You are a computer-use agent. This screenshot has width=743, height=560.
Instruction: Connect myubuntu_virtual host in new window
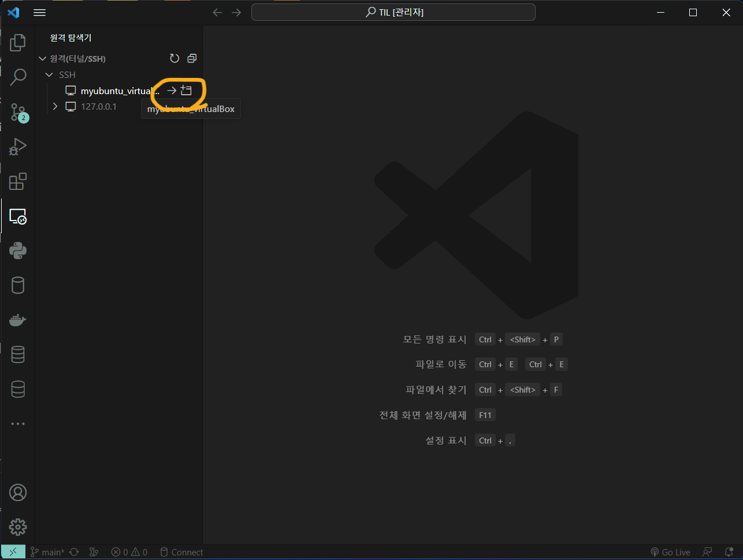(186, 91)
